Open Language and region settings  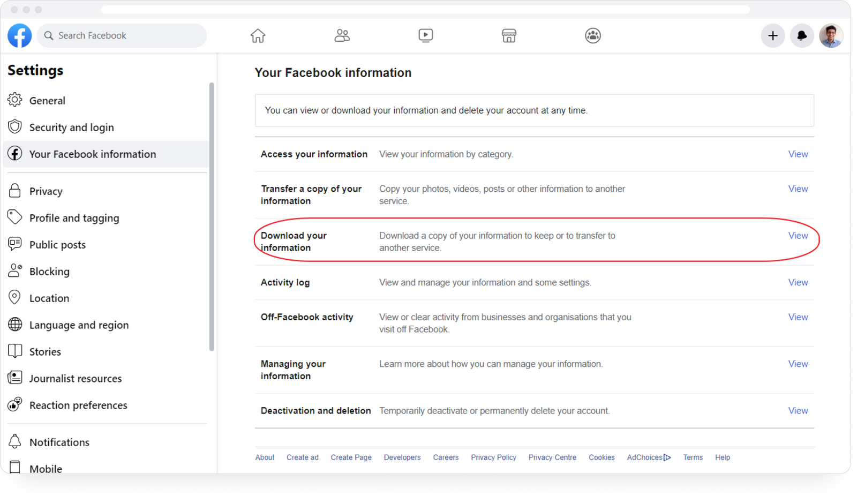pyautogui.click(x=79, y=325)
